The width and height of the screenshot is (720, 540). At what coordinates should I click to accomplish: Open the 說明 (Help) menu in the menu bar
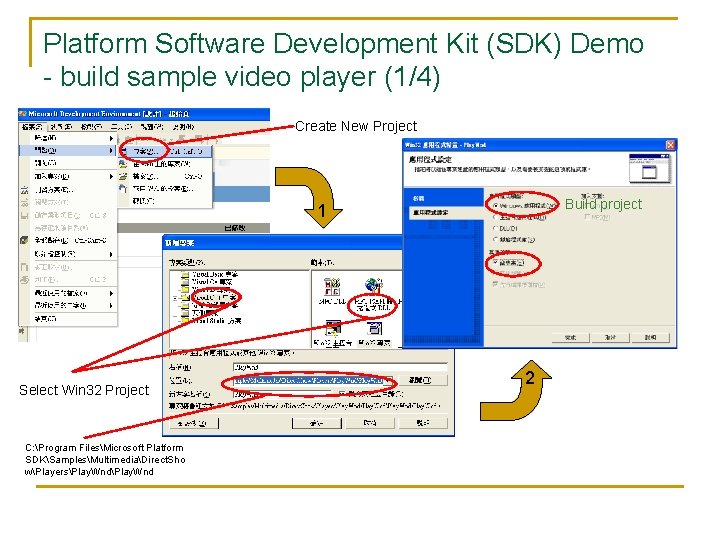tap(183, 126)
